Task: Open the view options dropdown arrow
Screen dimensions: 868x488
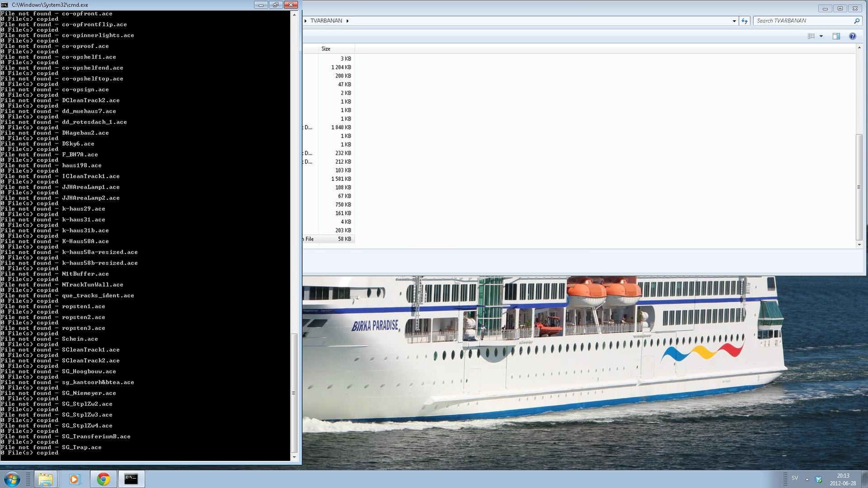Action: coord(821,36)
